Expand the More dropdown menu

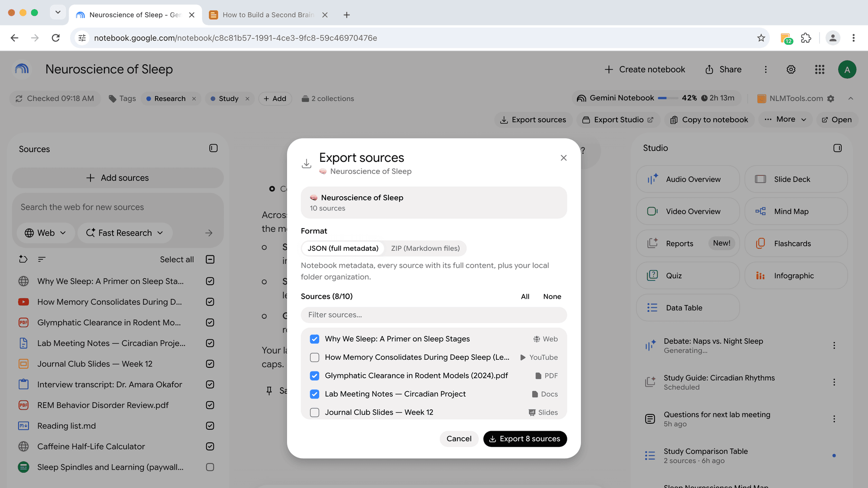785,120
